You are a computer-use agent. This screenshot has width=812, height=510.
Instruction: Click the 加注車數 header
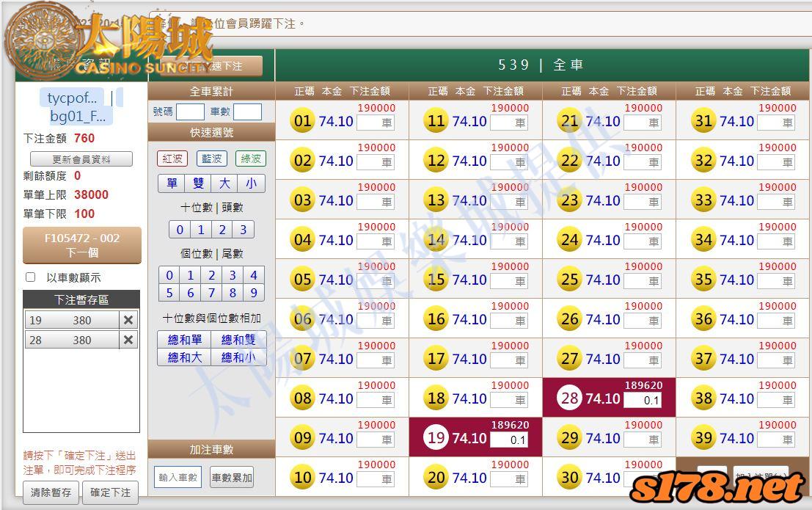[x=211, y=449]
